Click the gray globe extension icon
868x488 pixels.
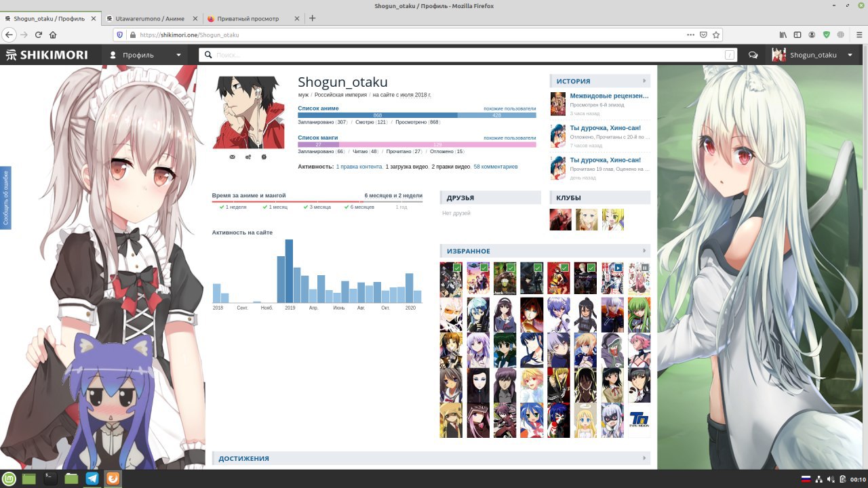coord(841,35)
